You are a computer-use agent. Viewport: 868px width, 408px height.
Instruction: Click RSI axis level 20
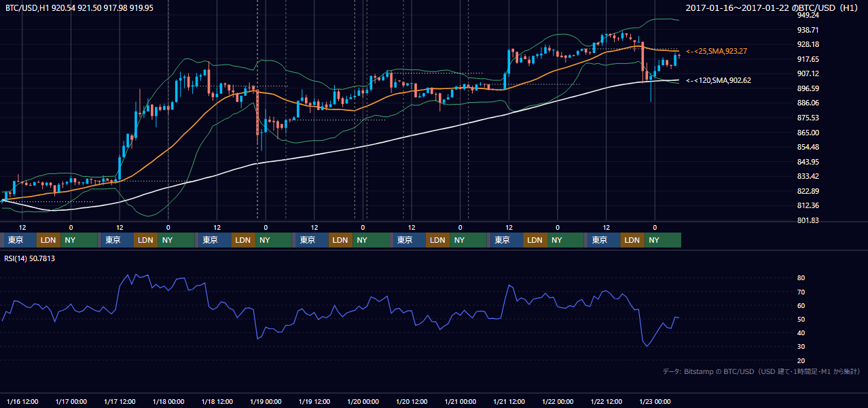click(x=801, y=360)
